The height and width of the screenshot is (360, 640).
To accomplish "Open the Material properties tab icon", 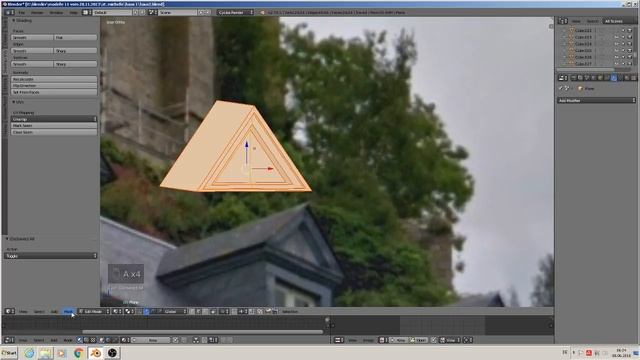I will tap(627, 78).
